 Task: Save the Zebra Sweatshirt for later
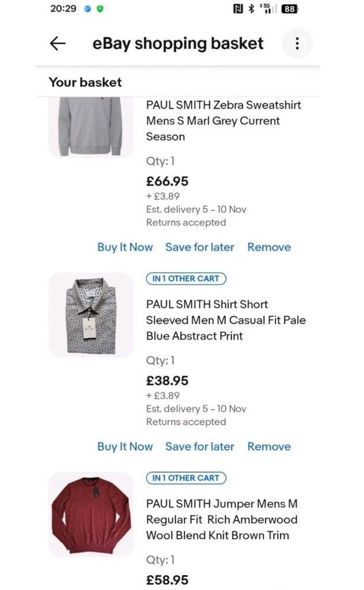(199, 247)
